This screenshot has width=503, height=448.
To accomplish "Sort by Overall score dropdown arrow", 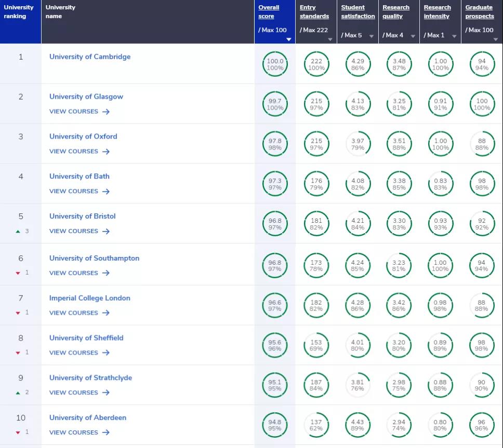I will point(289,39).
